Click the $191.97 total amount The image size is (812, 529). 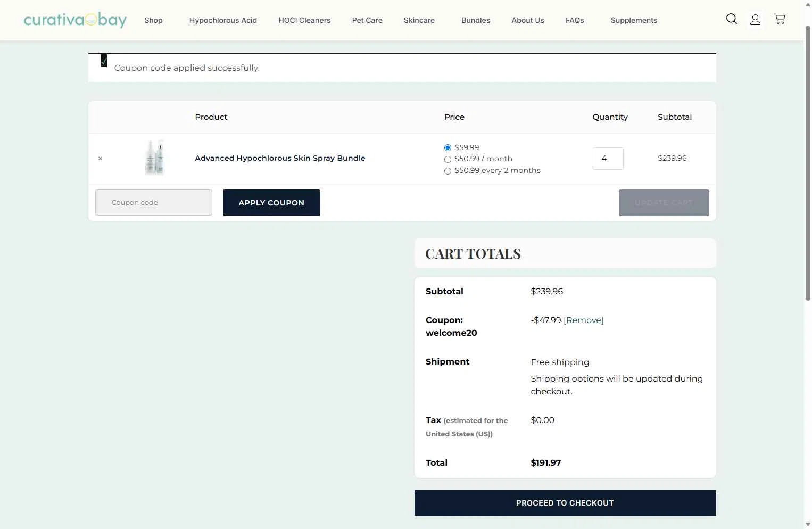point(546,462)
